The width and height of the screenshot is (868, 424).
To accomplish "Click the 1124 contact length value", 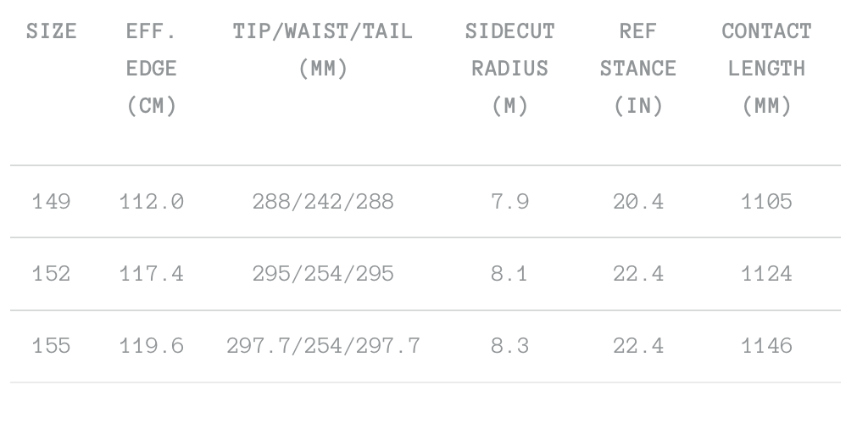I will click(x=766, y=274).
